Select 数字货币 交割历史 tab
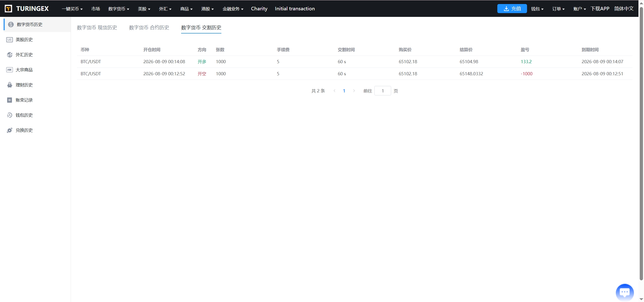This screenshot has height=302, width=644. point(201,27)
